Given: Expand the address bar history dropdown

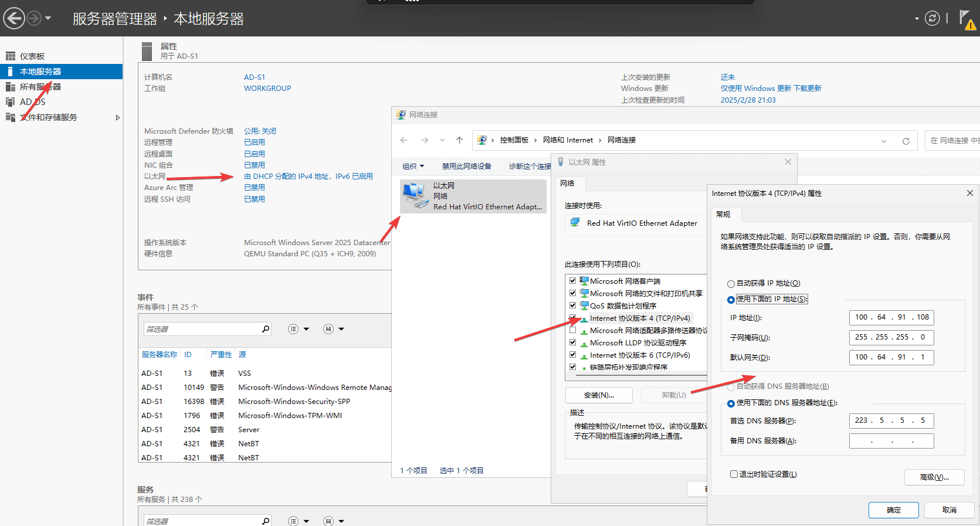Looking at the screenshot, I should pos(883,141).
